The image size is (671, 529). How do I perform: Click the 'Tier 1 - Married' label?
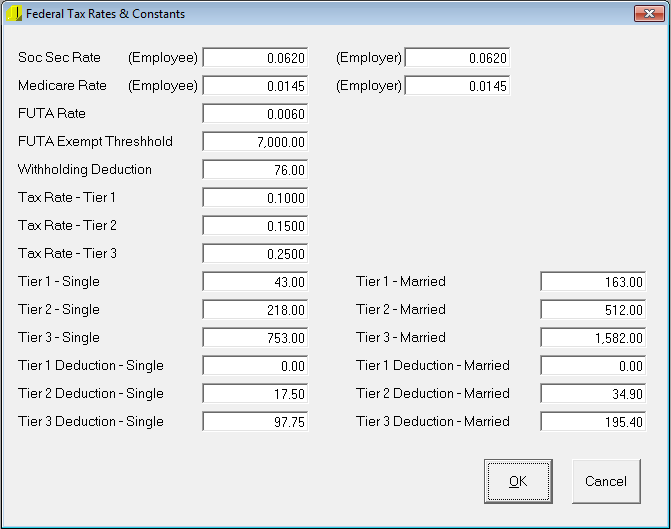401,281
